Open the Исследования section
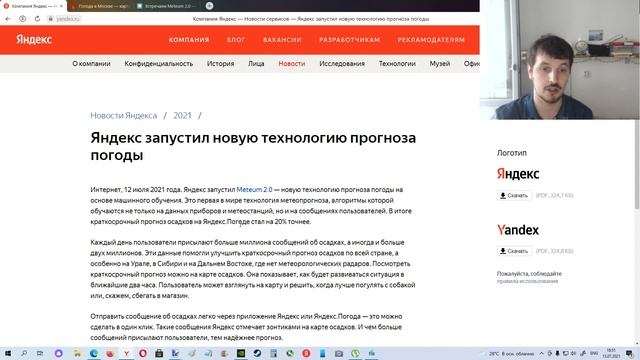 342,64
